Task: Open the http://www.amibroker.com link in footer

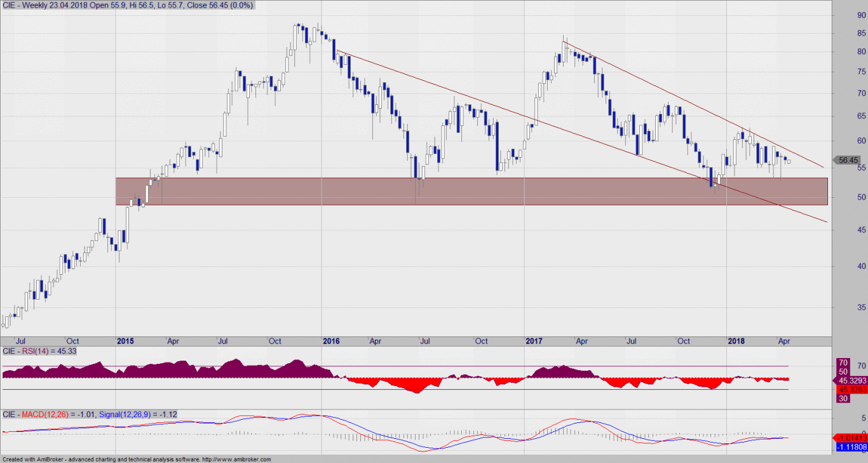Action: 237,459
